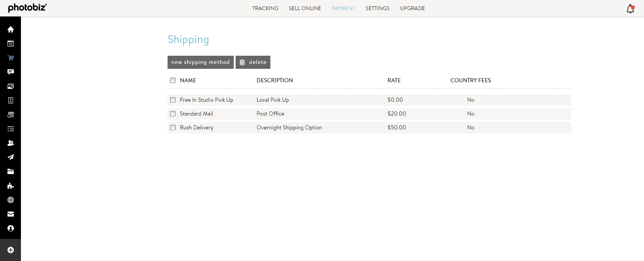The height and width of the screenshot is (261, 644).
Task: Open the globe domains icon
Action: pos(10,200)
